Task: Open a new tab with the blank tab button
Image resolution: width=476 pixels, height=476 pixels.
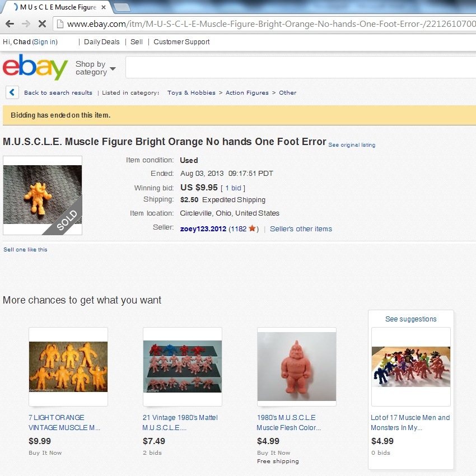Action: (x=122, y=8)
